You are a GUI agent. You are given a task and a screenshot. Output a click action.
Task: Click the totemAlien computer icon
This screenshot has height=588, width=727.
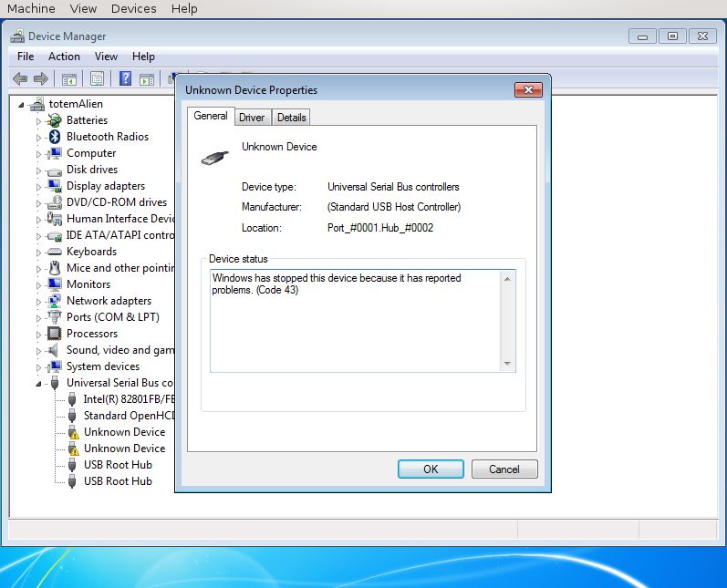(x=37, y=104)
